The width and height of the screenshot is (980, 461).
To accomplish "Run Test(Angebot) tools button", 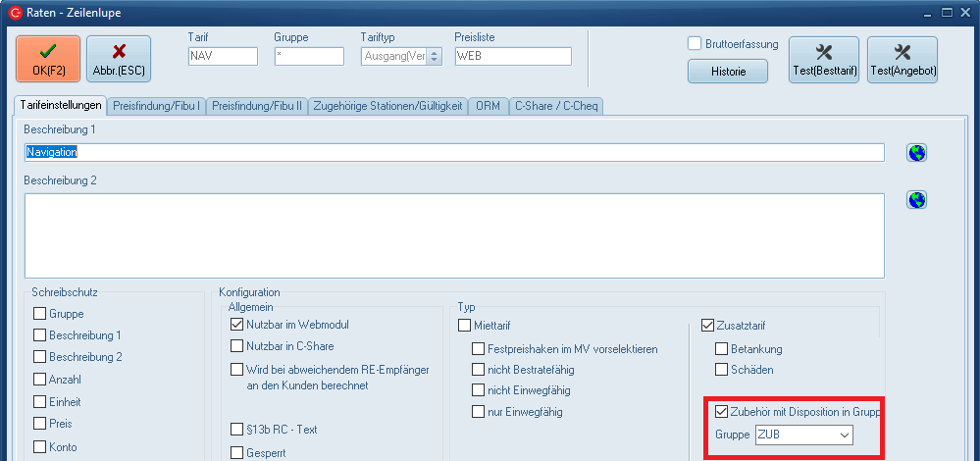I will [x=903, y=60].
